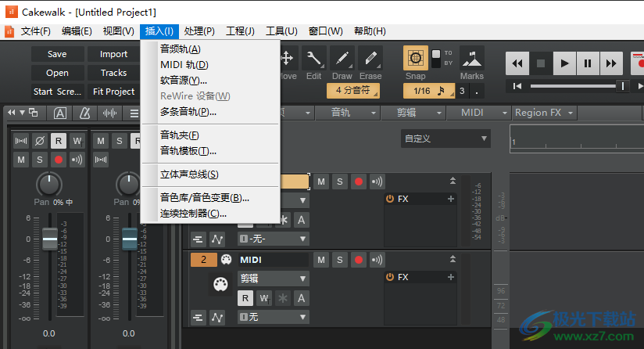
Task: Choose 音频轨(A) from the insert menu
Action: pyautogui.click(x=210, y=49)
